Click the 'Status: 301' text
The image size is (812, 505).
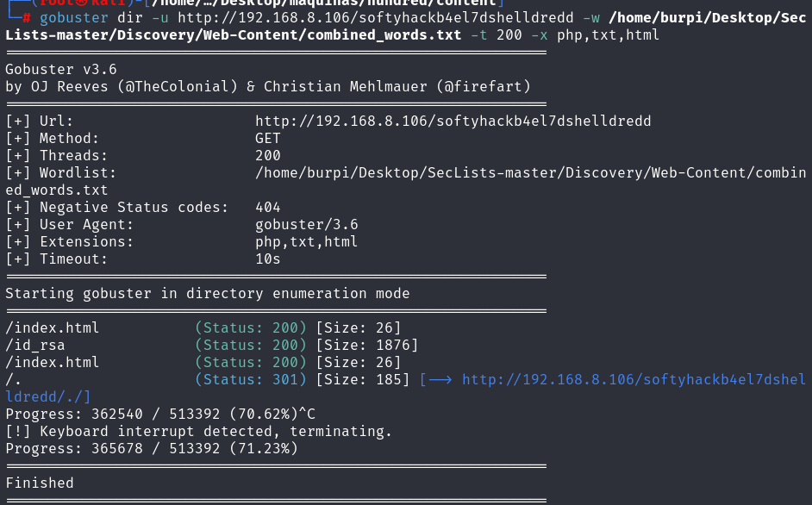[x=251, y=380]
